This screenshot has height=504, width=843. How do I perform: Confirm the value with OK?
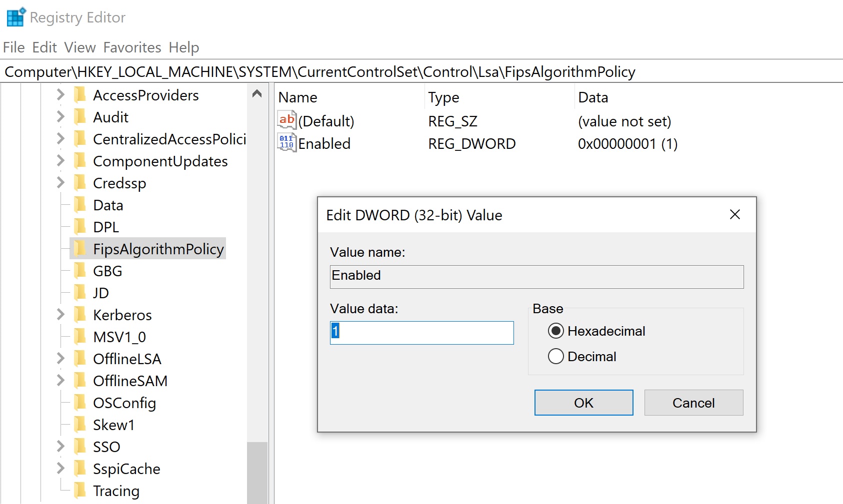pyautogui.click(x=583, y=403)
